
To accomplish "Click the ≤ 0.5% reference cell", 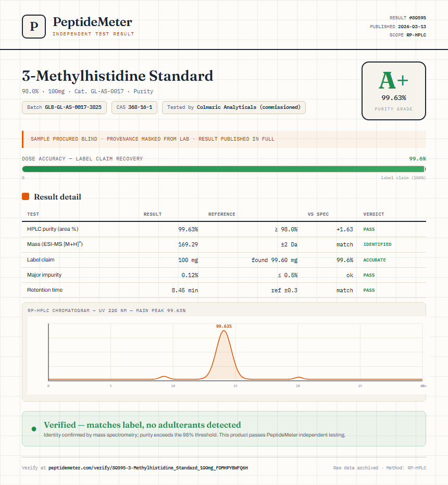I will coord(288,275).
